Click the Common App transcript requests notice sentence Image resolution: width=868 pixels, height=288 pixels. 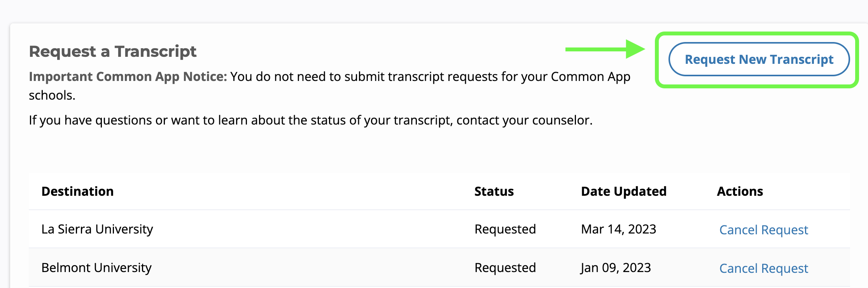430,76
